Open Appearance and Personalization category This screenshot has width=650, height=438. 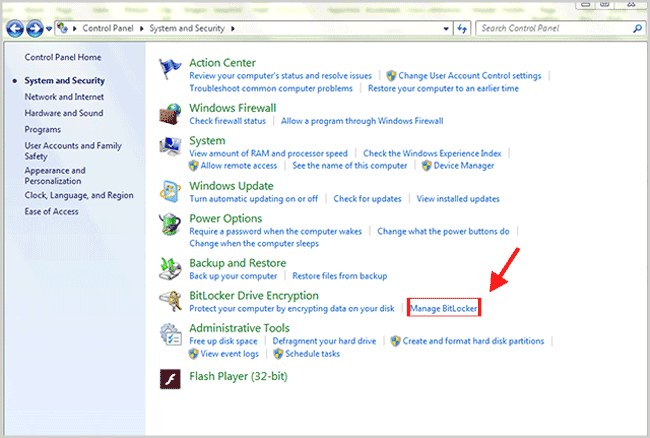click(x=55, y=176)
